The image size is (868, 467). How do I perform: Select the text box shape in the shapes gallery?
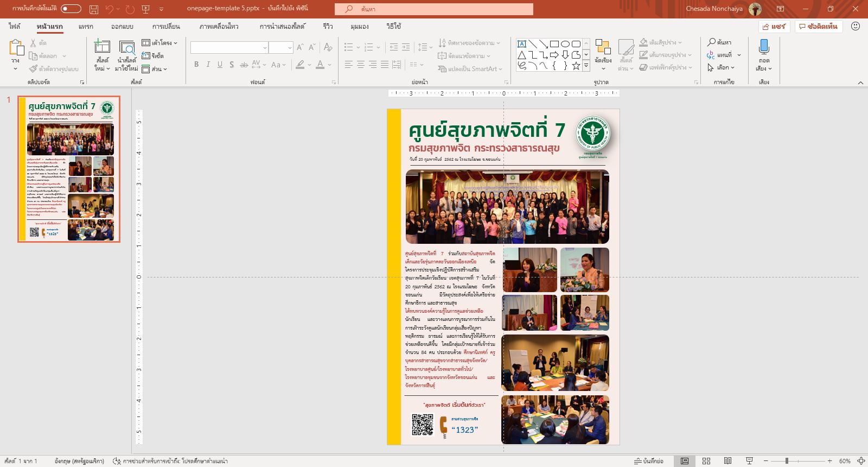coord(522,44)
